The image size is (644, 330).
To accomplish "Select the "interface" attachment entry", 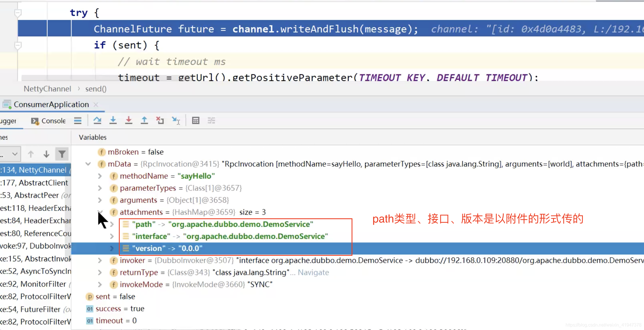I will click(225, 236).
